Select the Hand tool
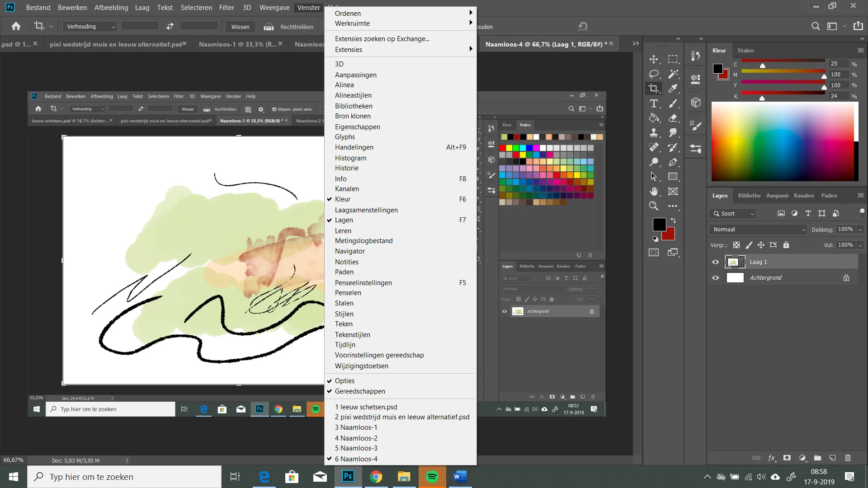The image size is (868, 488). click(654, 191)
